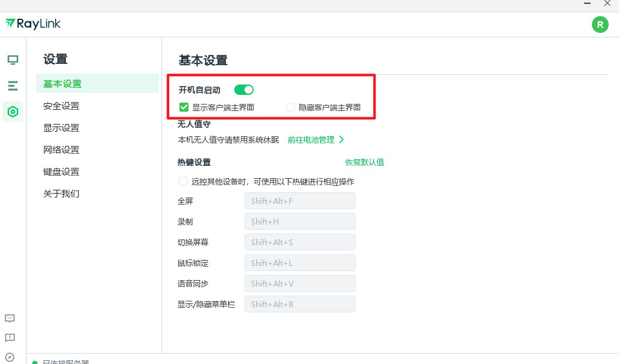This screenshot has width=619, height=364.
Task: Click the 前往电池管理 link
Action: pyautogui.click(x=316, y=139)
